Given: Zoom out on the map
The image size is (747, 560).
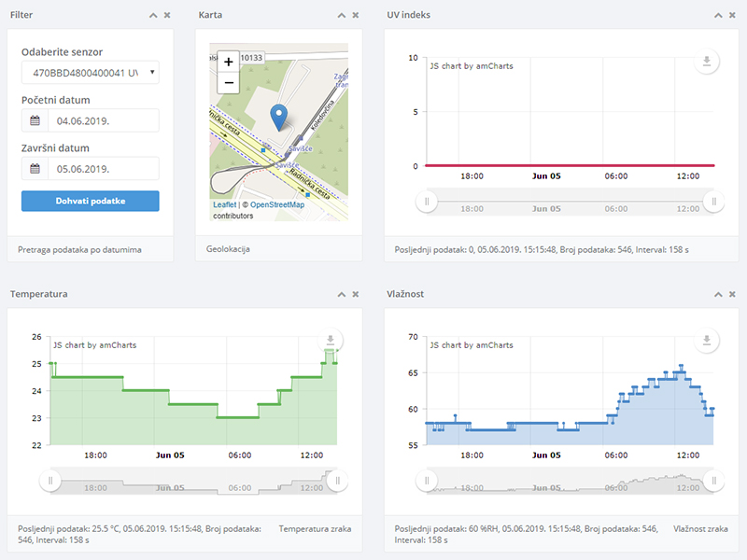Looking at the screenshot, I should [229, 82].
